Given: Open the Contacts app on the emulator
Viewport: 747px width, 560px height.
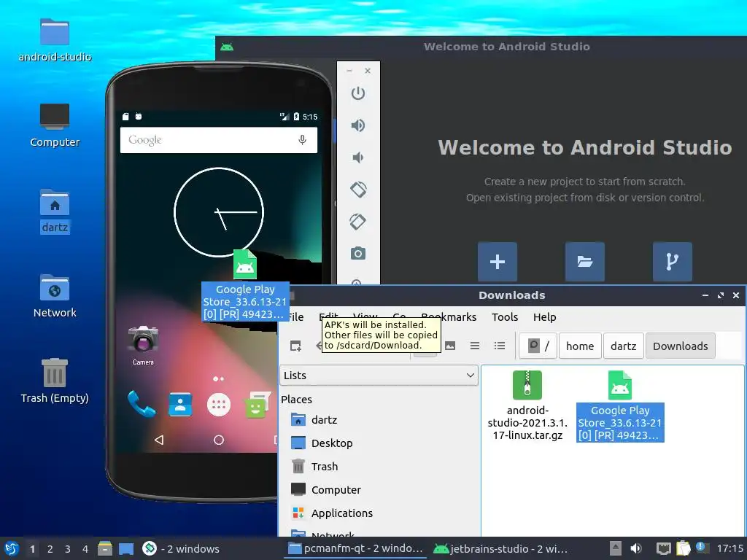Looking at the screenshot, I should (x=181, y=405).
